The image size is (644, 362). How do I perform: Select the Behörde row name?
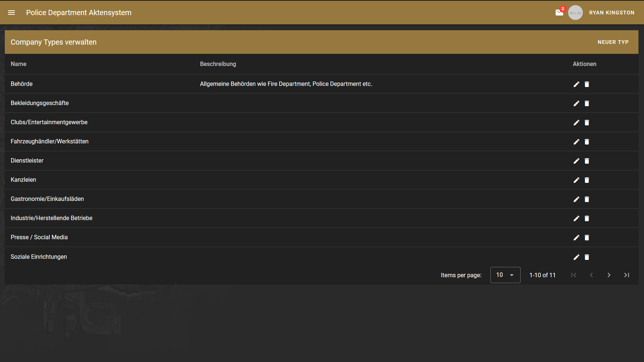tap(22, 84)
